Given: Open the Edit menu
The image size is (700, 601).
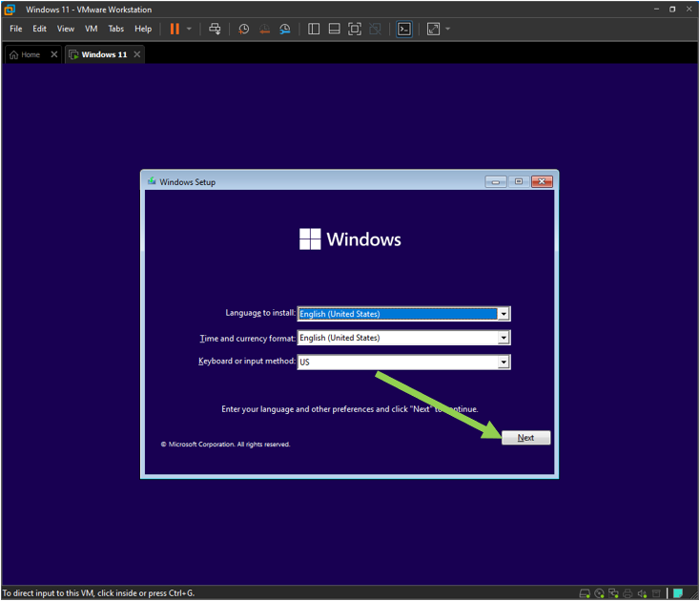Looking at the screenshot, I should (39, 29).
